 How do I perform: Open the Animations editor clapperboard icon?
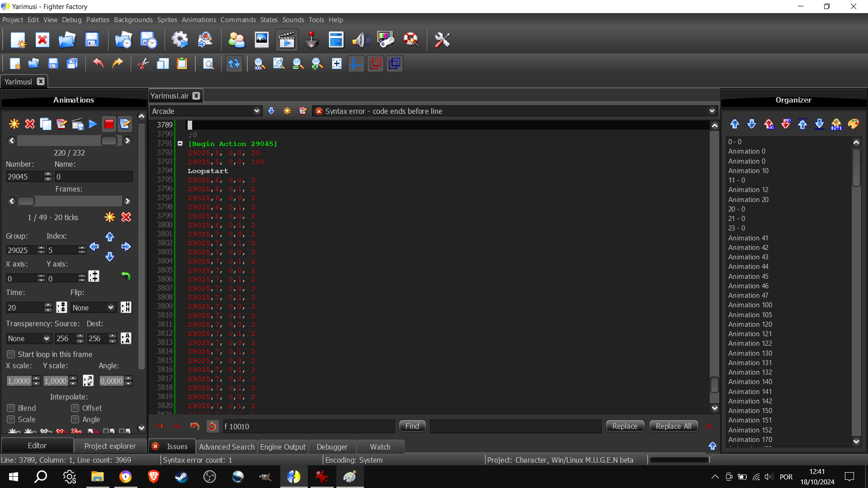pyautogui.click(x=287, y=40)
